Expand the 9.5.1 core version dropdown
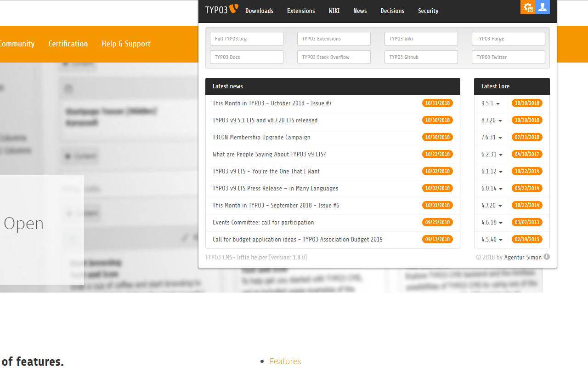This screenshot has height=368, width=588. pyautogui.click(x=490, y=103)
